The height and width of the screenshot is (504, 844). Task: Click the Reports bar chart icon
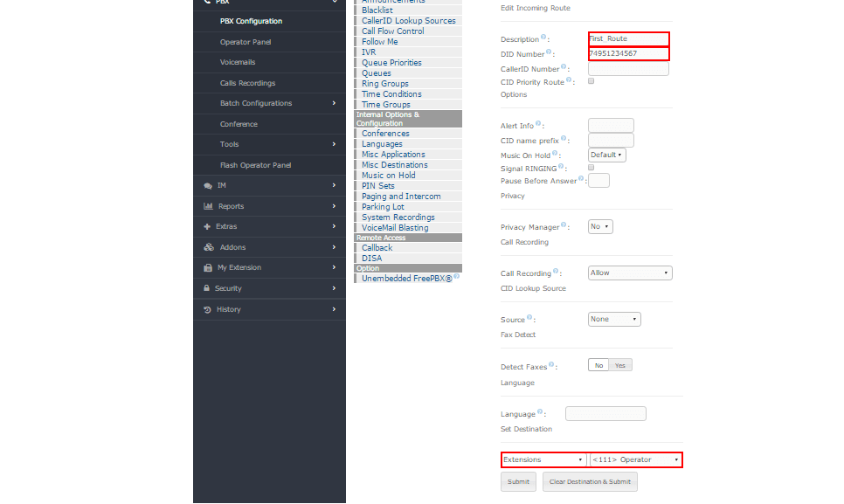click(x=208, y=206)
